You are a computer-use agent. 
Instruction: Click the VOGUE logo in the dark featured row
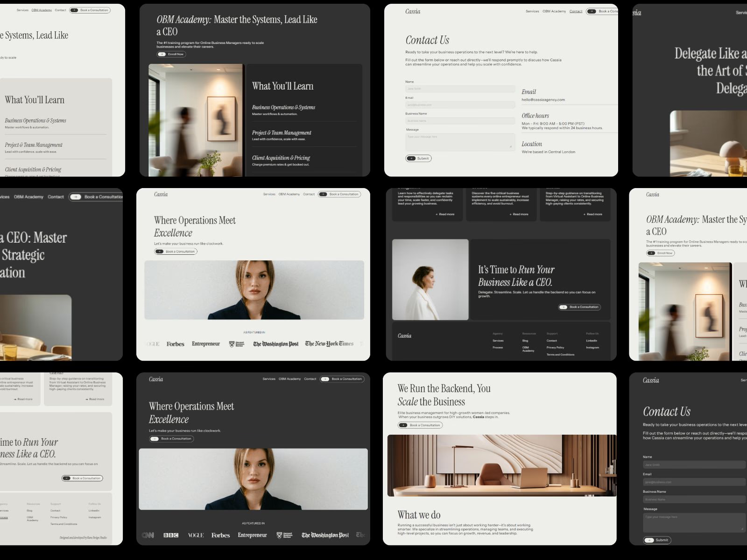[x=196, y=535]
